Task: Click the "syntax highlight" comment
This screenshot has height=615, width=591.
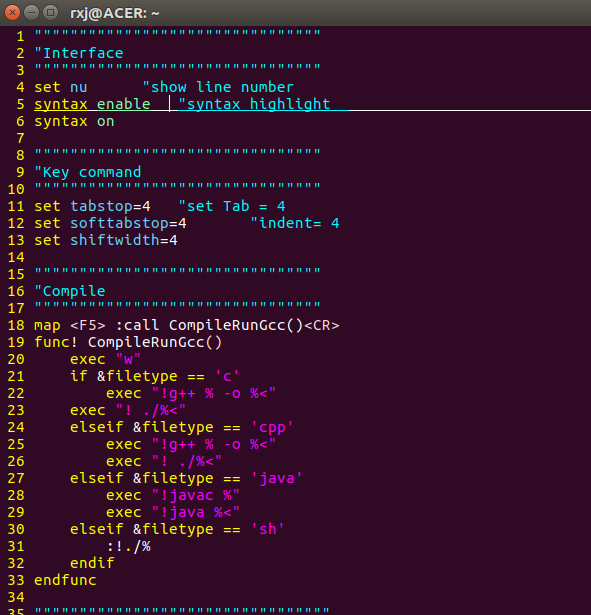Action: coord(254,104)
